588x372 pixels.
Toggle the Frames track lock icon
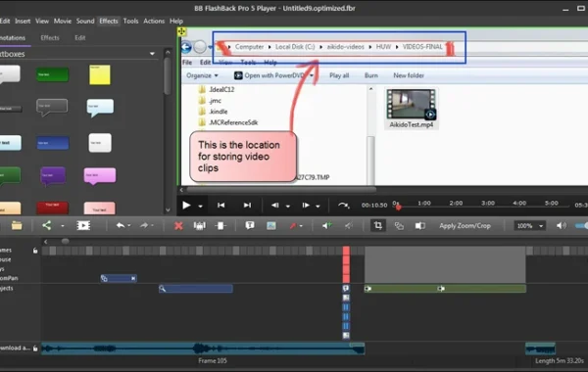[35, 251]
